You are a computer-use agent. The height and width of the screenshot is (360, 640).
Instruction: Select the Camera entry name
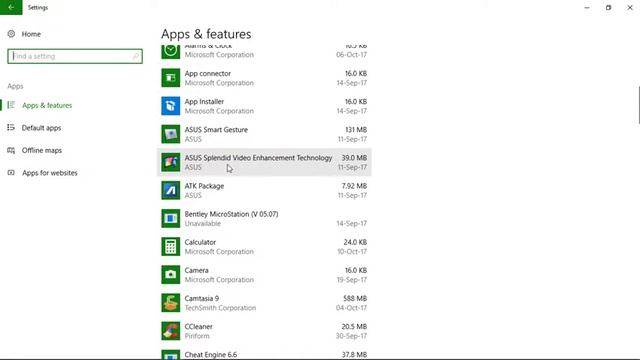(196, 270)
